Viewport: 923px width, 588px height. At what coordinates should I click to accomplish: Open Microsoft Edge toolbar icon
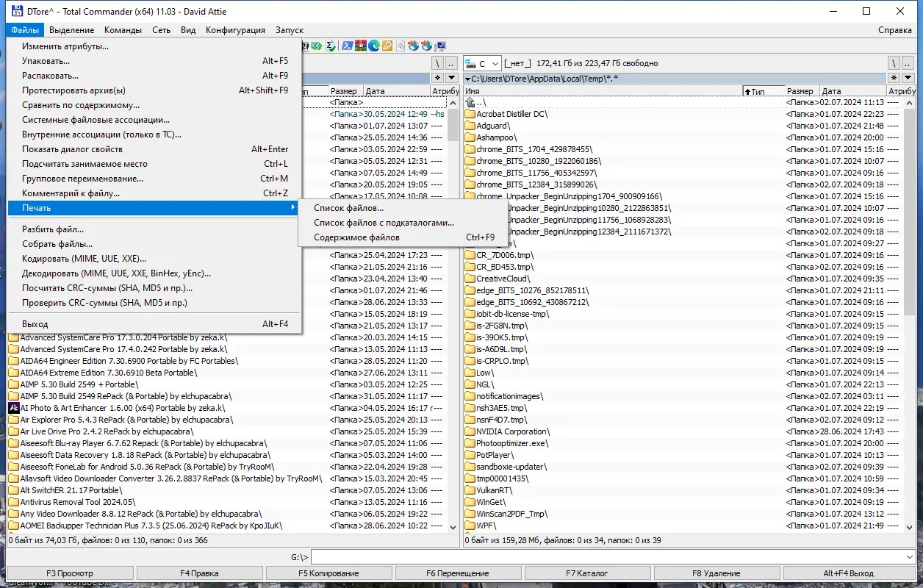(374, 46)
